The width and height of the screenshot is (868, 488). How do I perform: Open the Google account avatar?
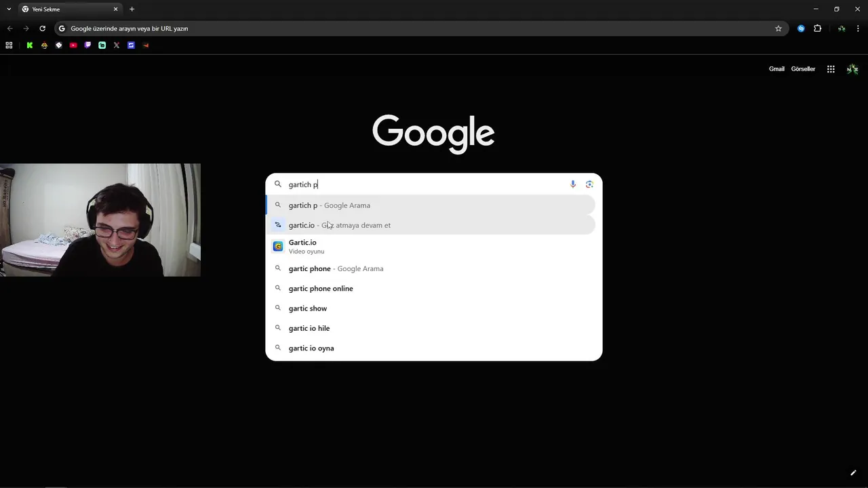click(852, 69)
